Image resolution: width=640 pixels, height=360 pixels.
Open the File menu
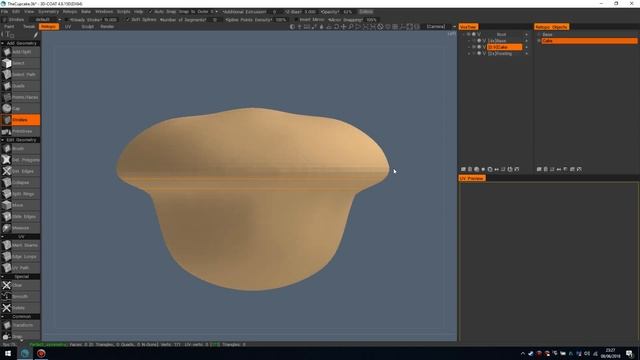(4, 12)
